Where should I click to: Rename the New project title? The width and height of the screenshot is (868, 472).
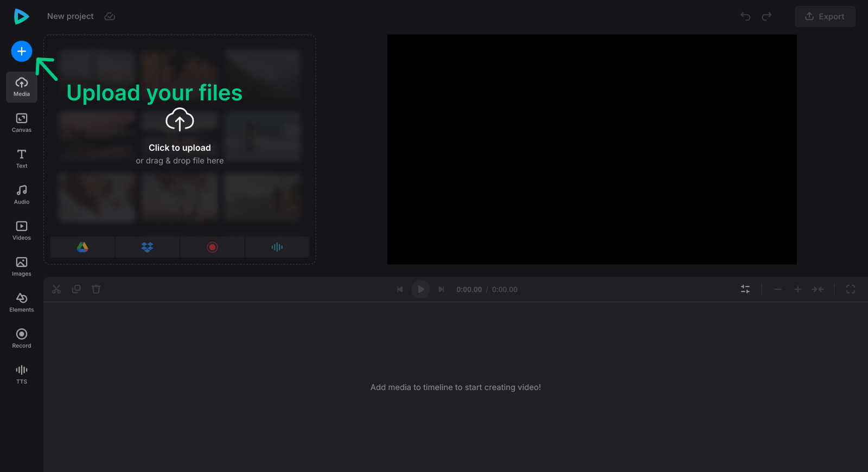(71, 16)
